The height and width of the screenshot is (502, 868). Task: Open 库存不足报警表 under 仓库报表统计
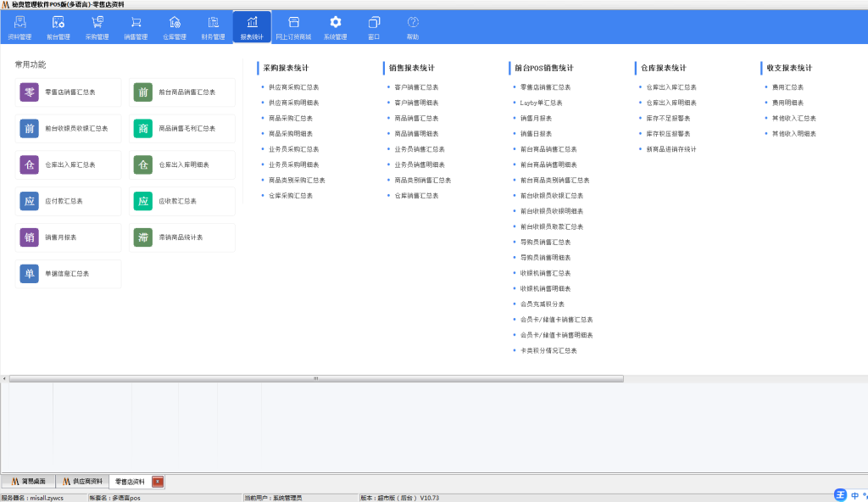coord(668,119)
